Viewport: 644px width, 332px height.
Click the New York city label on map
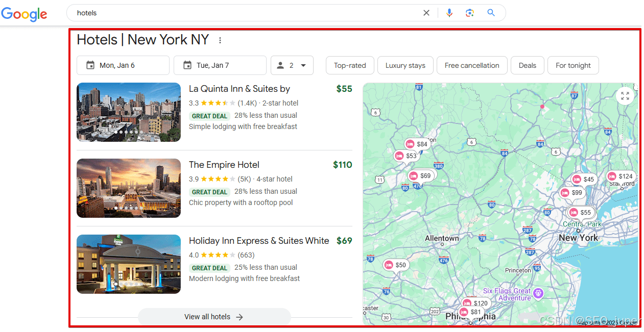pyautogui.click(x=578, y=238)
